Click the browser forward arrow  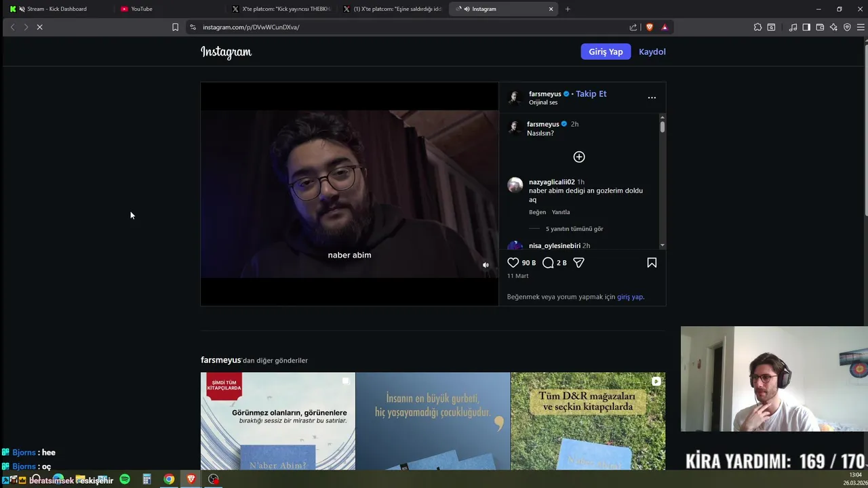click(x=26, y=27)
